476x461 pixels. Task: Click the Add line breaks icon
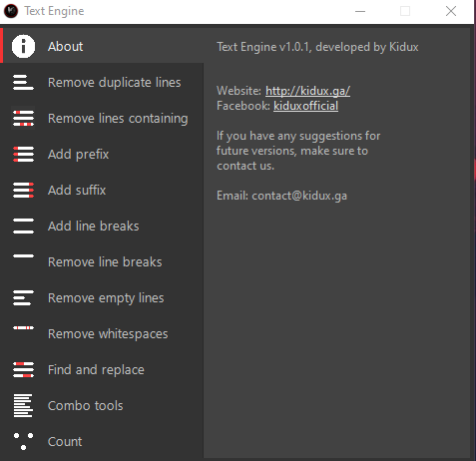23,226
